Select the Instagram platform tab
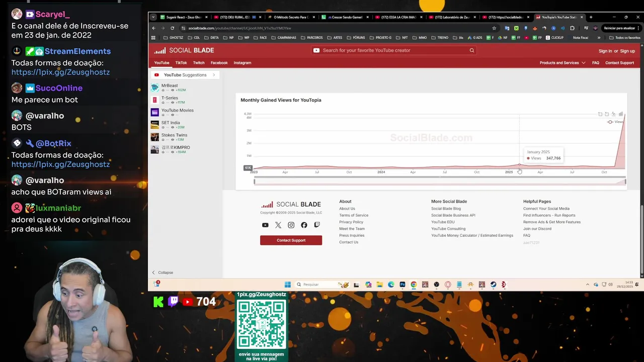The height and width of the screenshot is (362, 644). click(242, 63)
